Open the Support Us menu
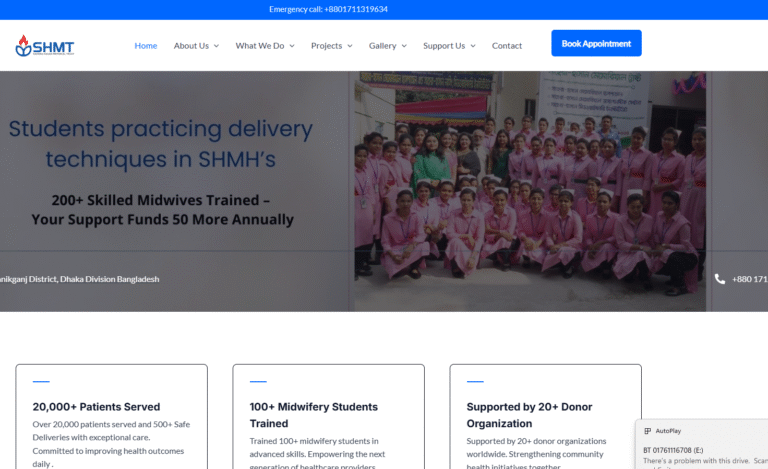 point(444,46)
